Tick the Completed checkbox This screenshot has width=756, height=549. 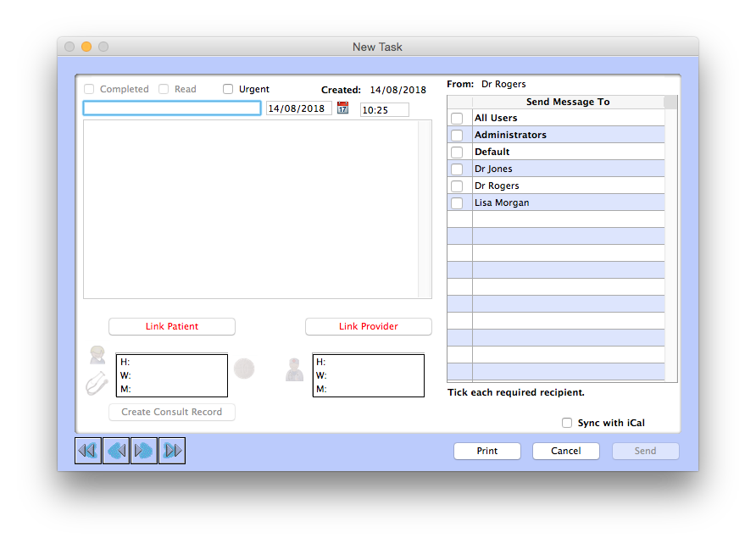[x=89, y=89]
